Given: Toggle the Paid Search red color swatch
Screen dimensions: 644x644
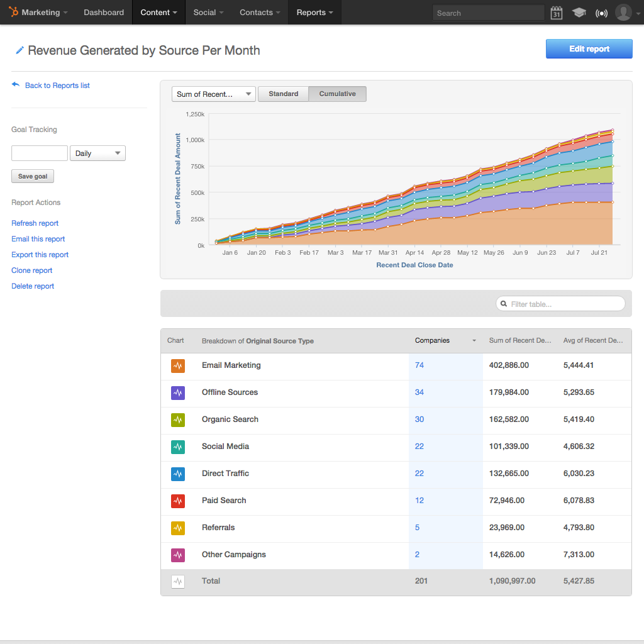Looking at the screenshot, I should click(178, 501).
